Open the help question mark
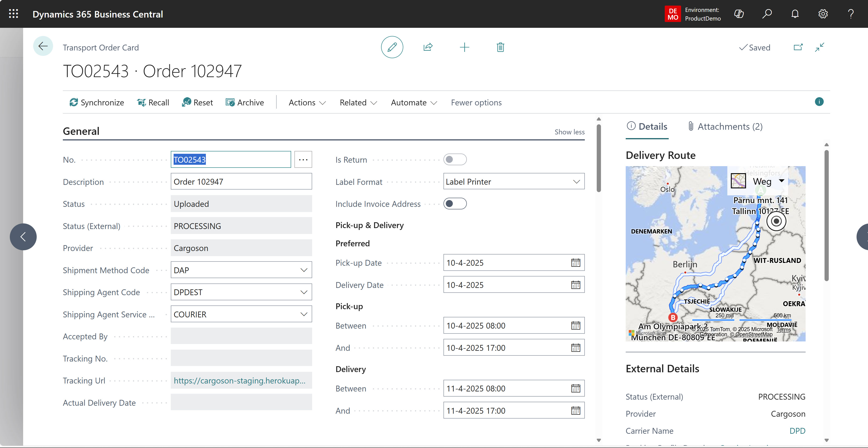The image size is (868, 448). 851,14
